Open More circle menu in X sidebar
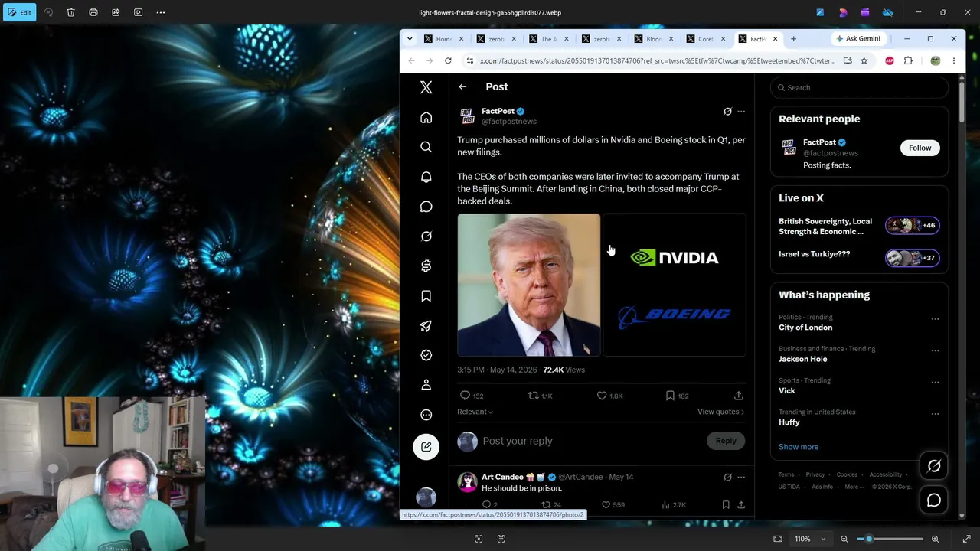This screenshot has height=551, width=980. [426, 415]
